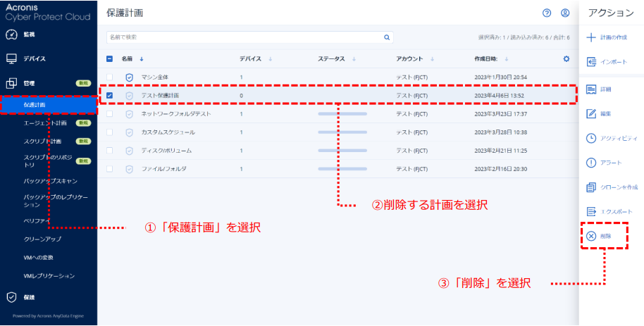Click the search magnifier icon
Viewport: 644px width, 326px height.
click(386, 37)
